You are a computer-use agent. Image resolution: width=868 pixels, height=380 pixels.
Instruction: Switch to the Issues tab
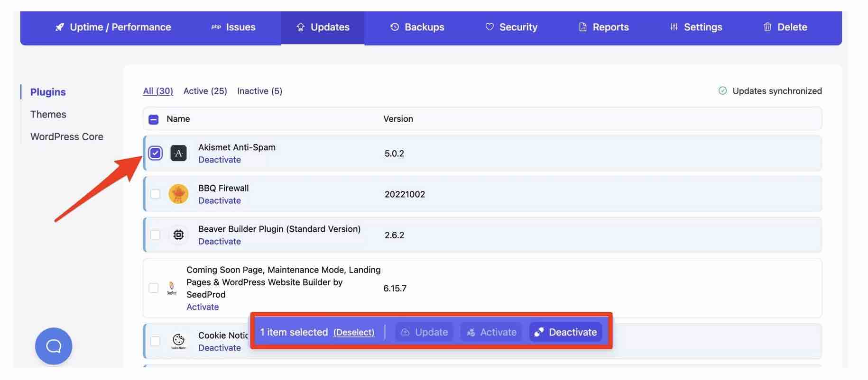233,27
